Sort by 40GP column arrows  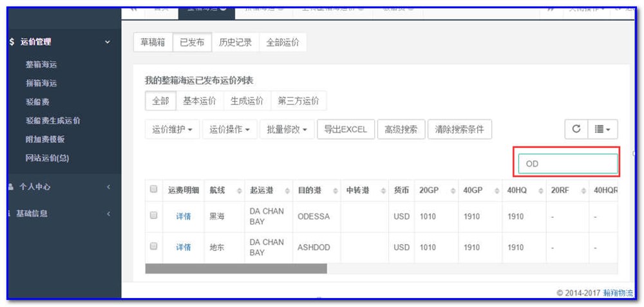pyautogui.click(x=497, y=191)
